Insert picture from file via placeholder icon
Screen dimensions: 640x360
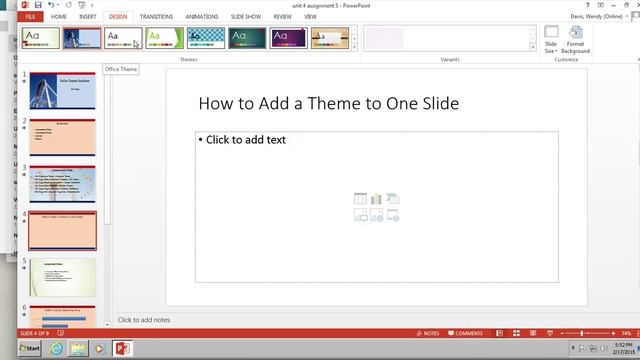pos(360,215)
